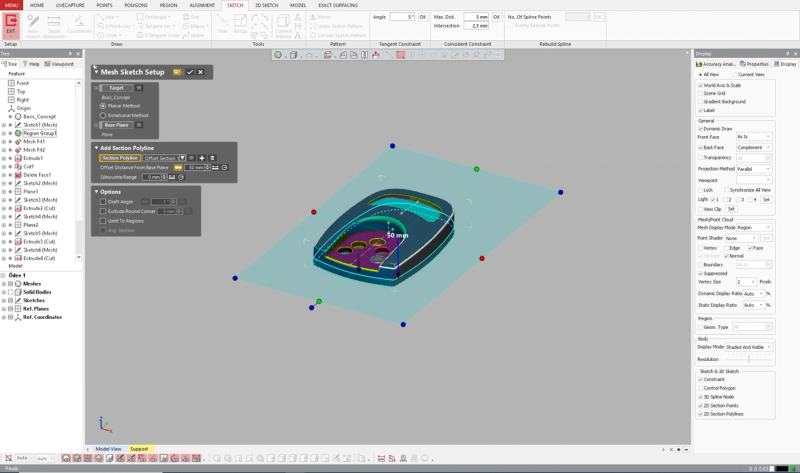This screenshot has width=800, height=473.
Task: Open the Projection Method dropdown
Action: pos(754,169)
